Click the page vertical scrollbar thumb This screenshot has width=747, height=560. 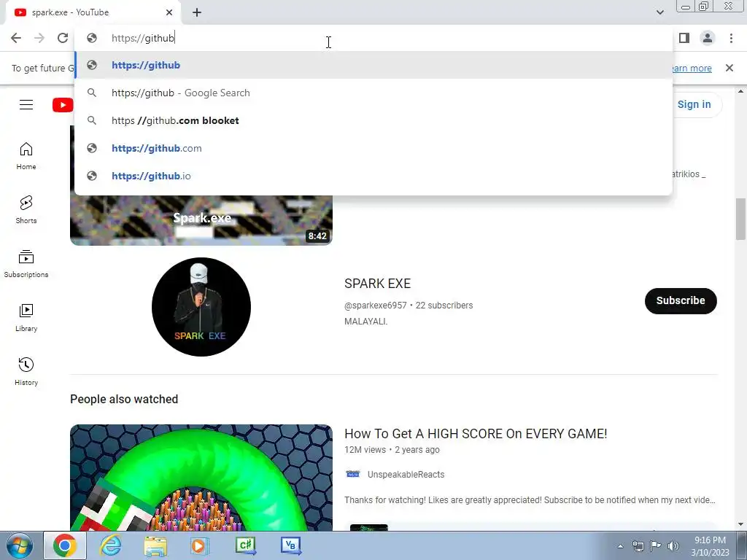740,219
